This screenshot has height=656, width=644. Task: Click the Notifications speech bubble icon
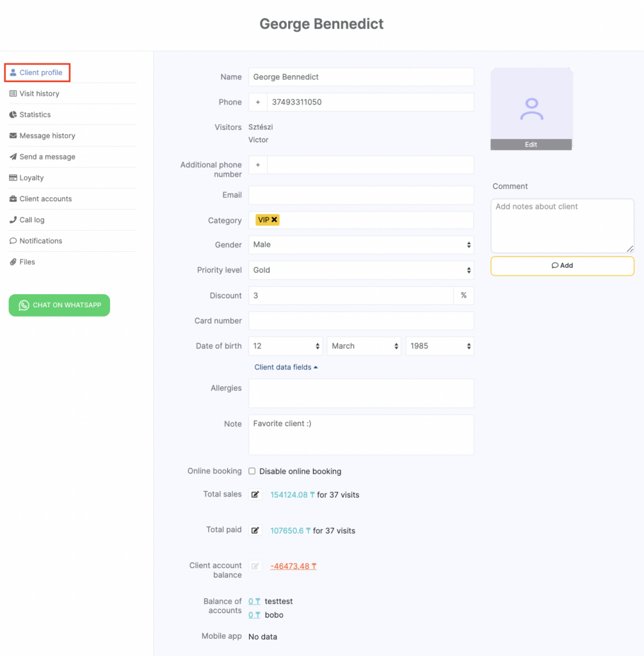[13, 241]
